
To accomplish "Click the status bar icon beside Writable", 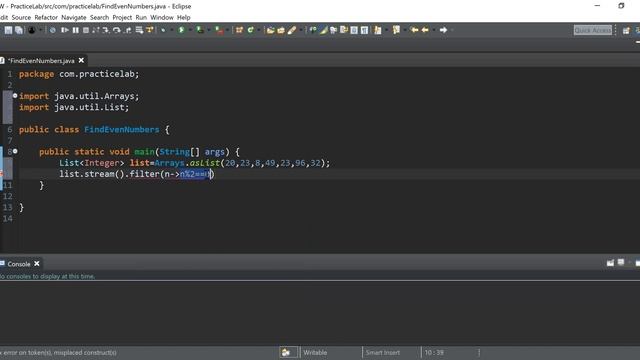I will pyautogui.click(x=286, y=353).
